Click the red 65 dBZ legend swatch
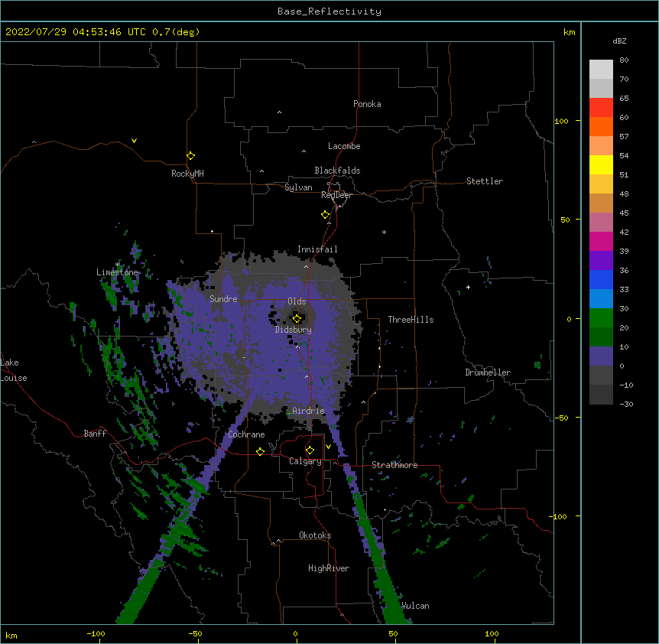Screen dimensions: 659x644 click(601, 107)
